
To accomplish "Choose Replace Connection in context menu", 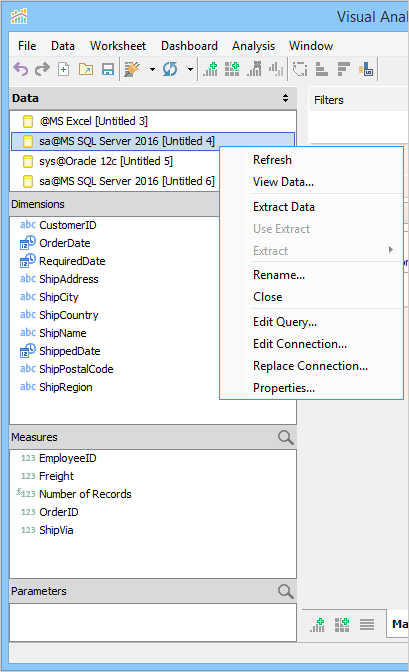I will pyautogui.click(x=310, y=366).
